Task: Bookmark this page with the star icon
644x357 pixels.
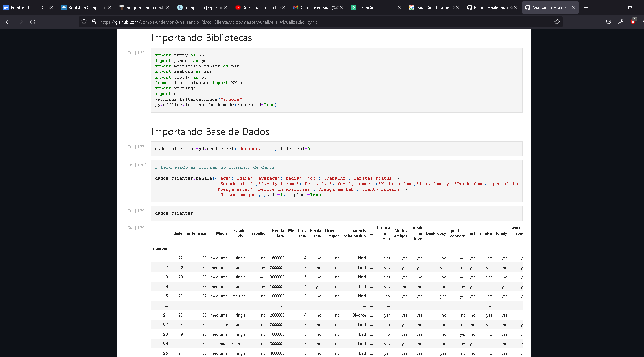Action: 557,22
